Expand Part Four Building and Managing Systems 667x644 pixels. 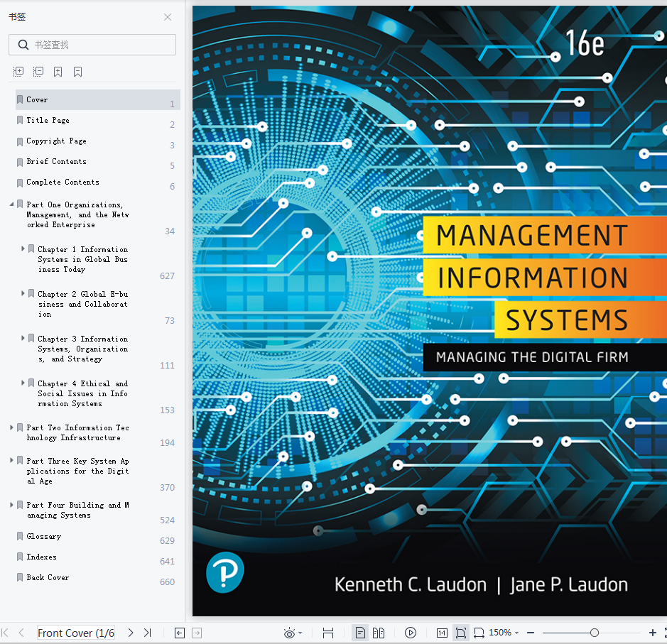pos(12,505)
